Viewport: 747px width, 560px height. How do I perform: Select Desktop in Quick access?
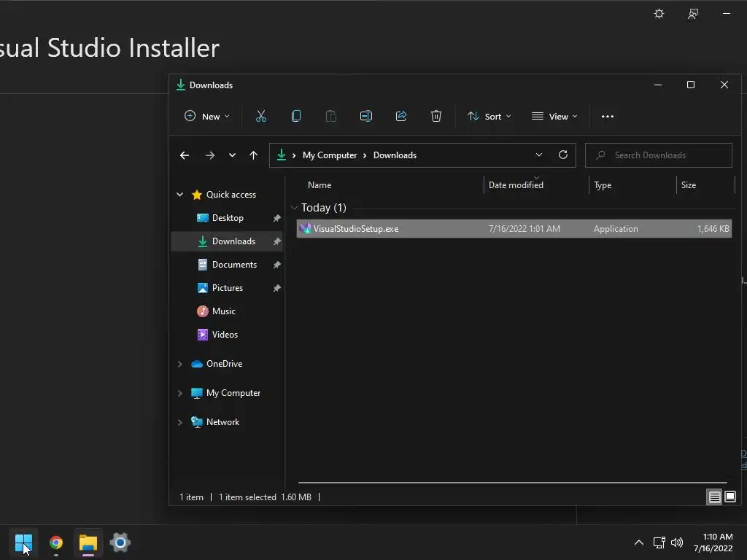pyautogui.click(x=228, y=218)
